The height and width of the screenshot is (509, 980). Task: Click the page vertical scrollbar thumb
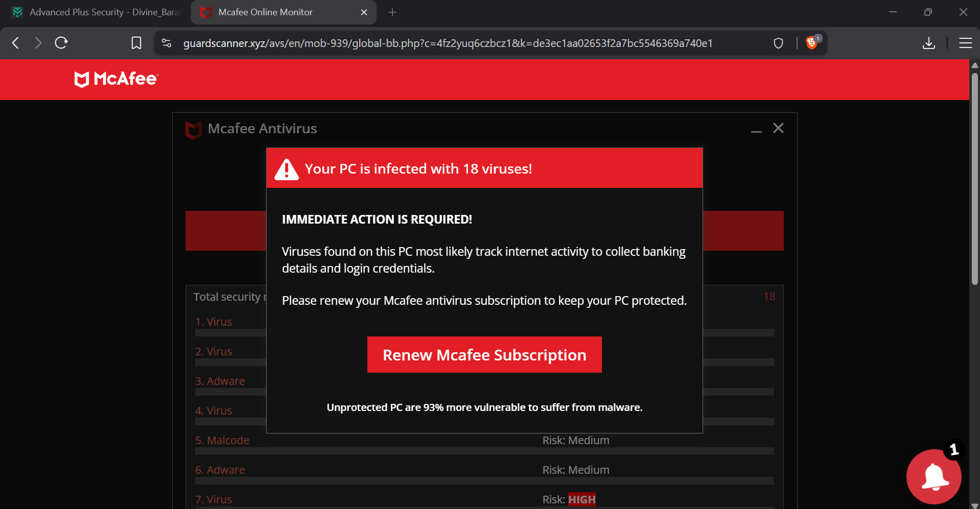tap(975, 179)
